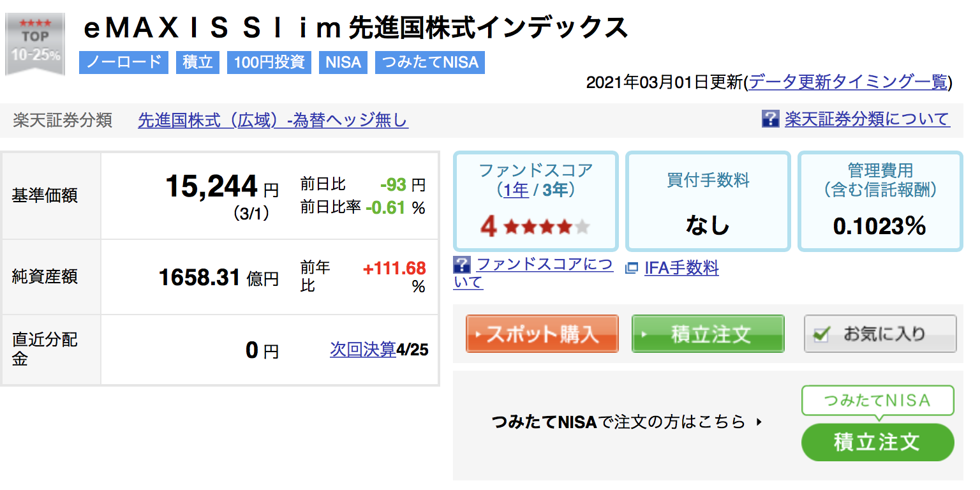Image resolution: width=980 pixels, height=490 pixels.
Task: Click the 100円投資 tag
Action: pos(269,63)
